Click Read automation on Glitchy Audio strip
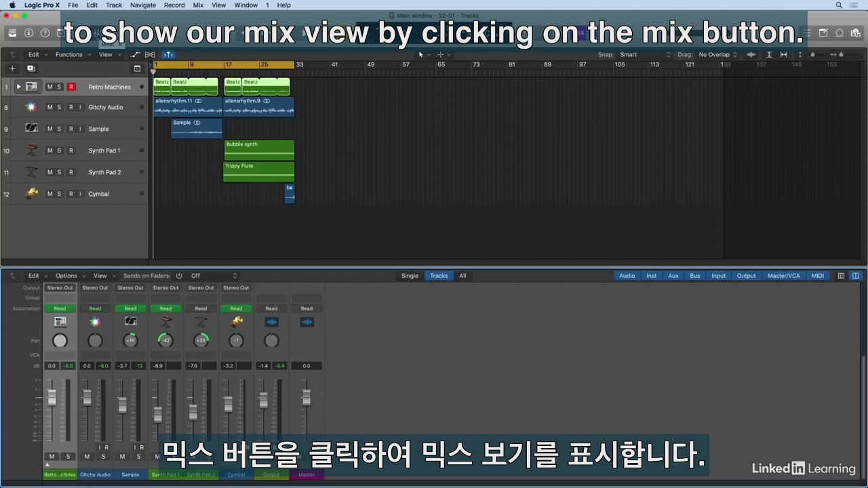The width and height of the screenshot is (868, 488). (95, 308)
